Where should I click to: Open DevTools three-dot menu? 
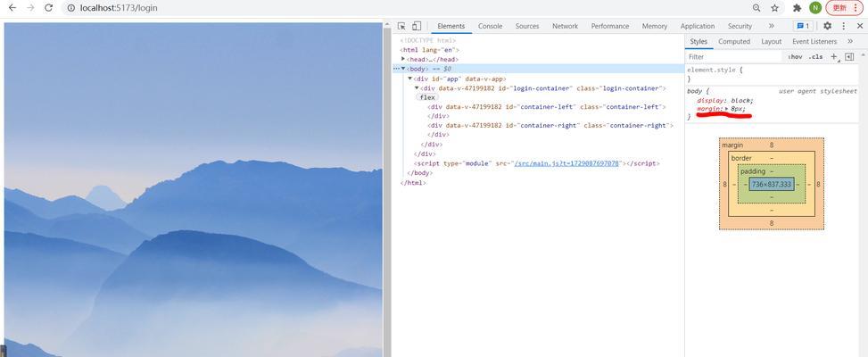(844, 26)
